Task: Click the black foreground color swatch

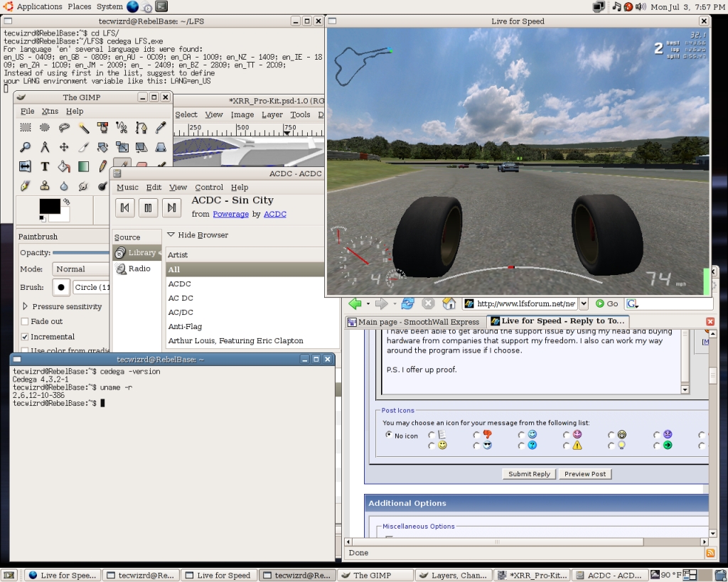Action: [50, 207]
